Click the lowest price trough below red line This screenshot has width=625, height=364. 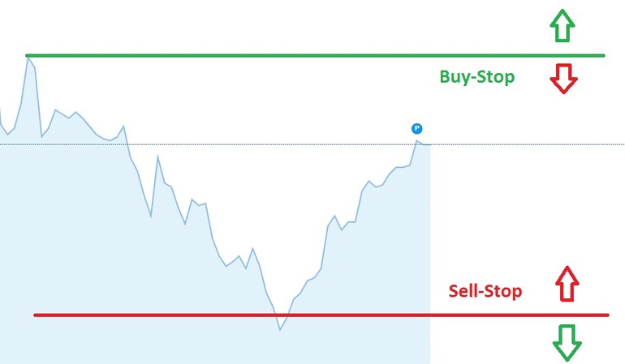point(280,329)
